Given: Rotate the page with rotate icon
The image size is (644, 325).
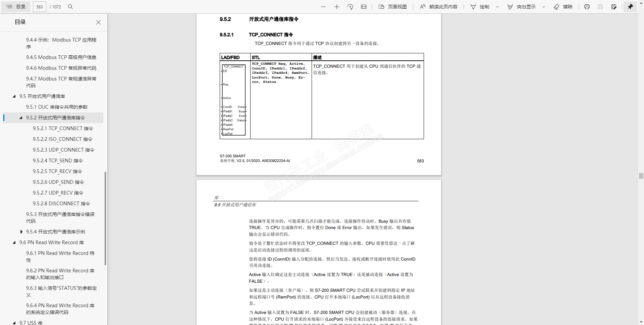Looking at the screenshot, I should coord(350,7).
